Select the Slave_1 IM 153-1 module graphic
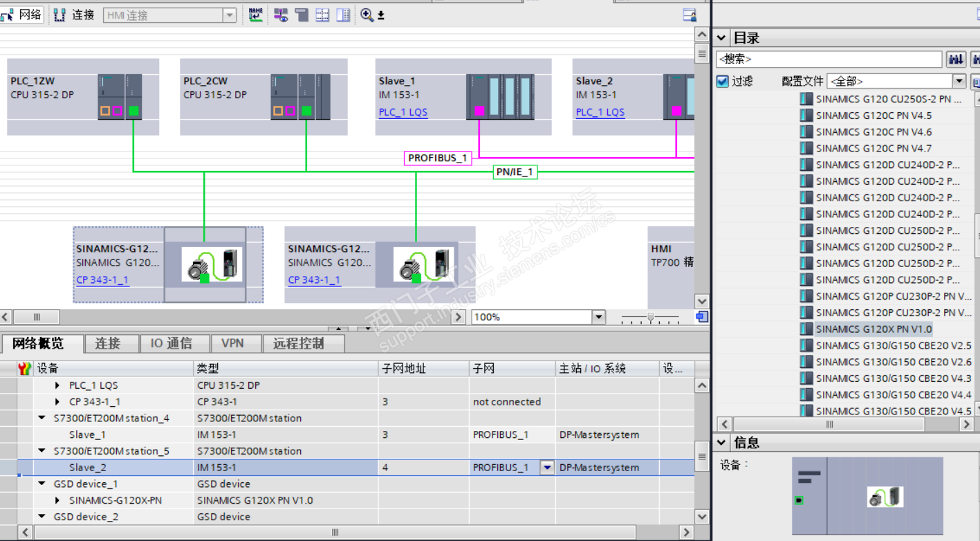980x541 pixels. pyautogui.click(x=500, y=97)
